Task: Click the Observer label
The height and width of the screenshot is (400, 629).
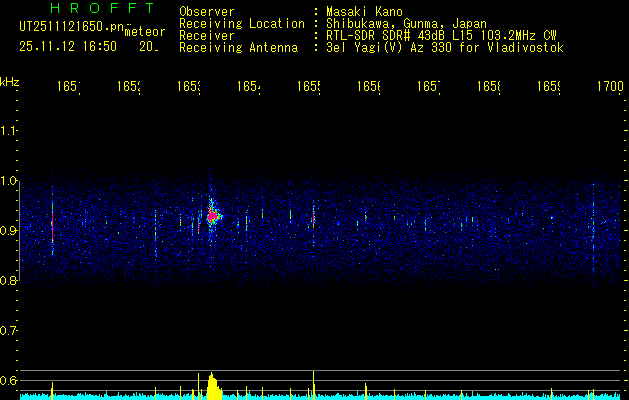Action: [x=207, y=11]
